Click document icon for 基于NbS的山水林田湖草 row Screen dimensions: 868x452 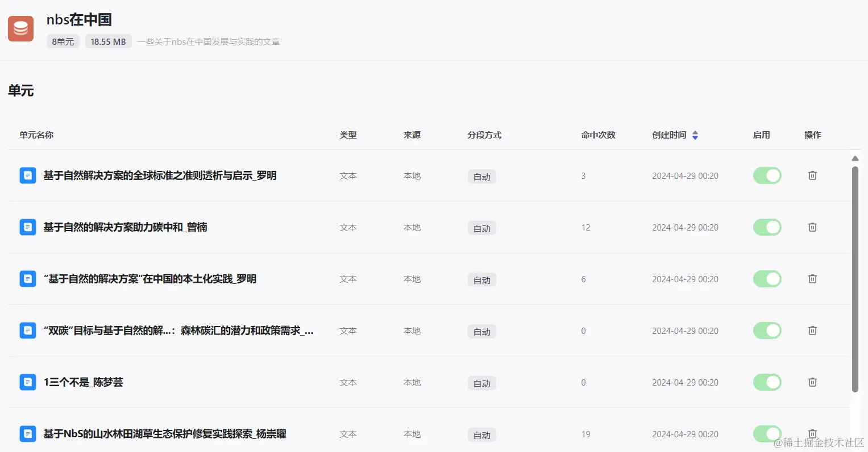[x=28, y=434]
